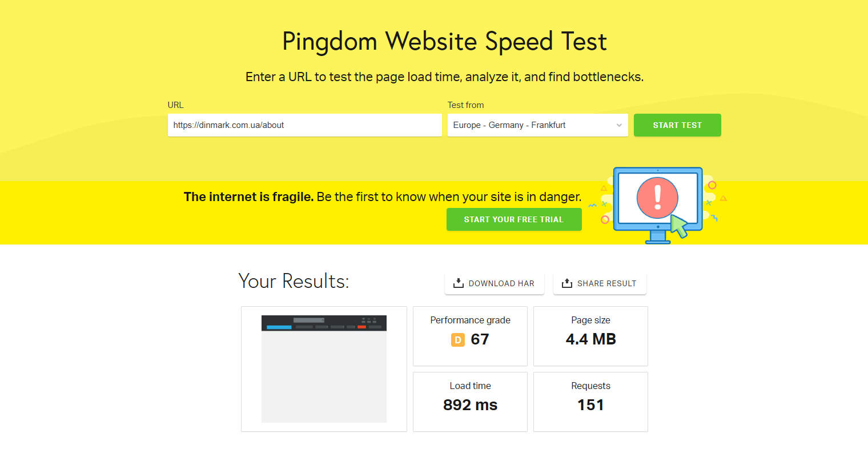
Task: Click the Pingdom Website Speed Test heading
Action: (444, 42)
